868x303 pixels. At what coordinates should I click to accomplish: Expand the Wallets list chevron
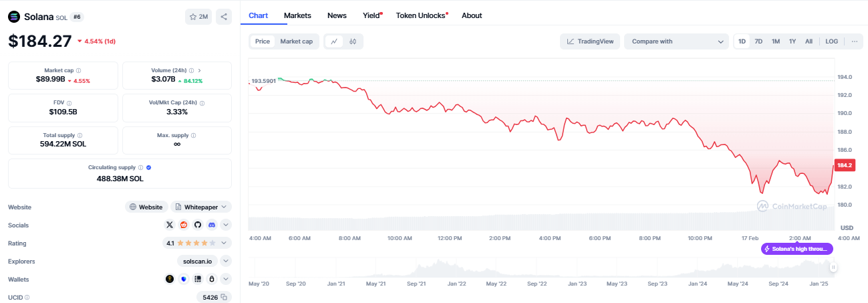click(226, 279)
